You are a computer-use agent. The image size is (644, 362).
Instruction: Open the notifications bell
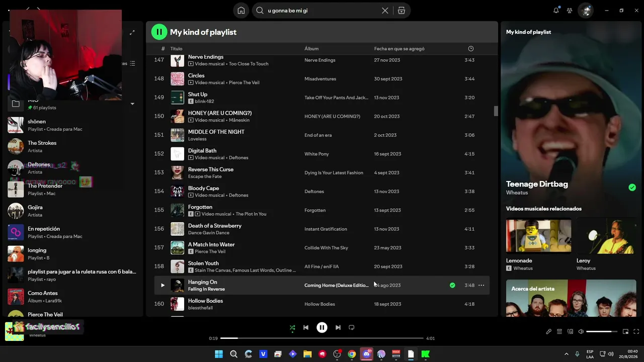click(556, 11)
